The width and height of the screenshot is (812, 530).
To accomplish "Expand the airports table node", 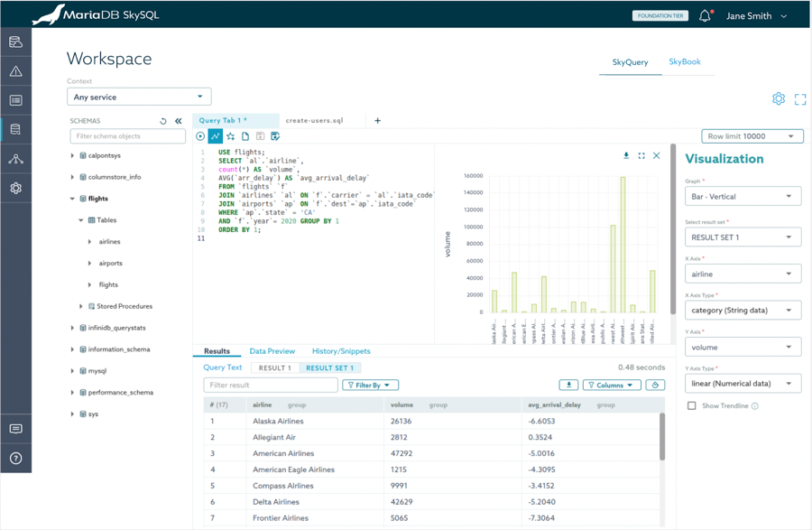I will pyautogui.click(x=90, y=264).
